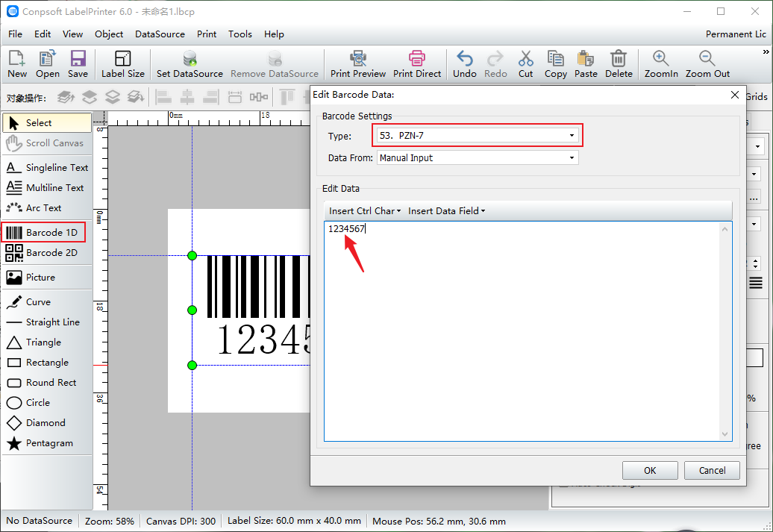Select the Straight Line tool
The width and height of the screenshot is (773, 532).
point(47,322)
